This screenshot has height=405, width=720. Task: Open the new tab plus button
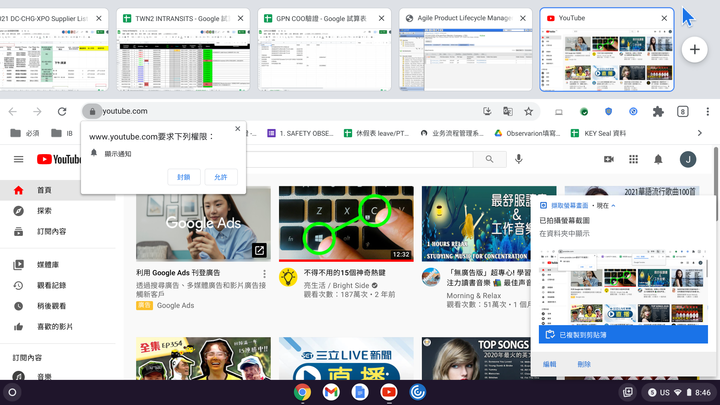point(694,49)
